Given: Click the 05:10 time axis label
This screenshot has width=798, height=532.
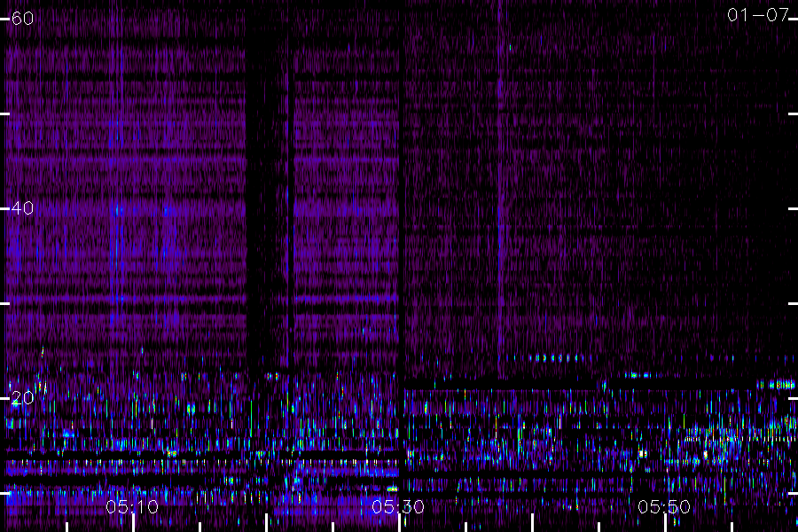Looking at the screenshot, I should click(x=132, y=507).
